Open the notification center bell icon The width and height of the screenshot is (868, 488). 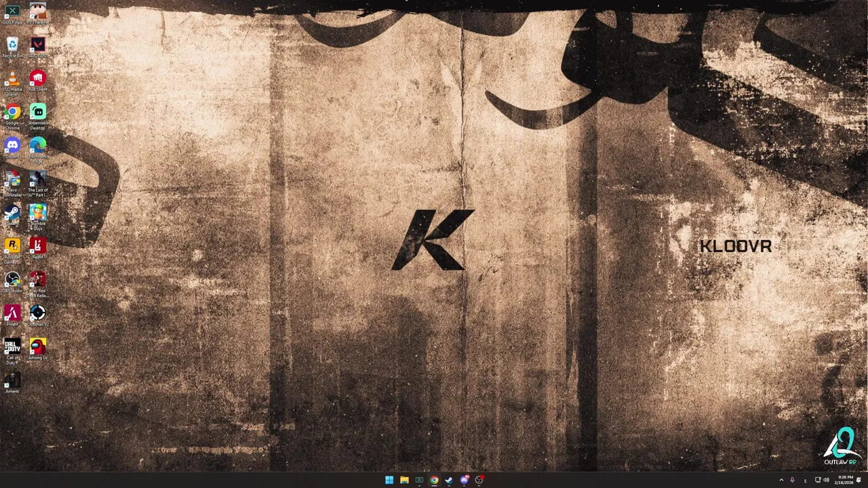(859, 480)
